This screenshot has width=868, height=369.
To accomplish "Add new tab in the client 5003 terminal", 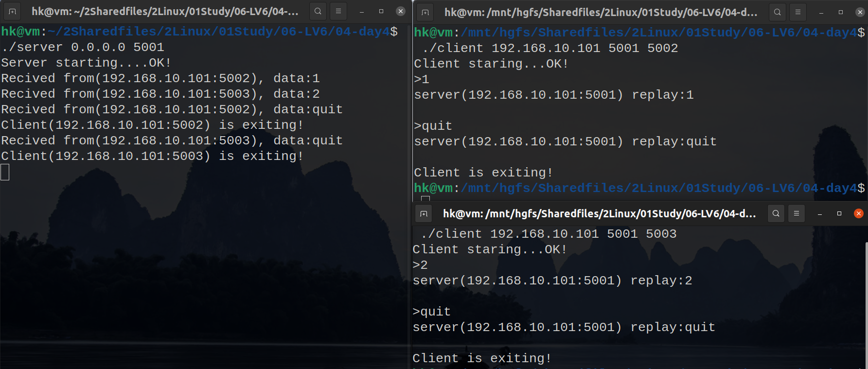I will click(424, 213).
